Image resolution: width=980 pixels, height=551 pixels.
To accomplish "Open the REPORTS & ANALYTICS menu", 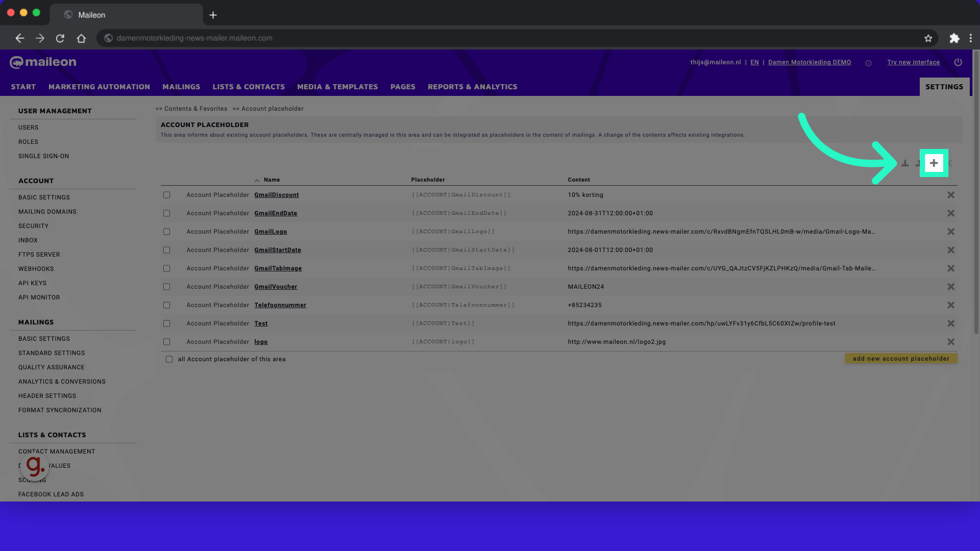I will point(473,87).
